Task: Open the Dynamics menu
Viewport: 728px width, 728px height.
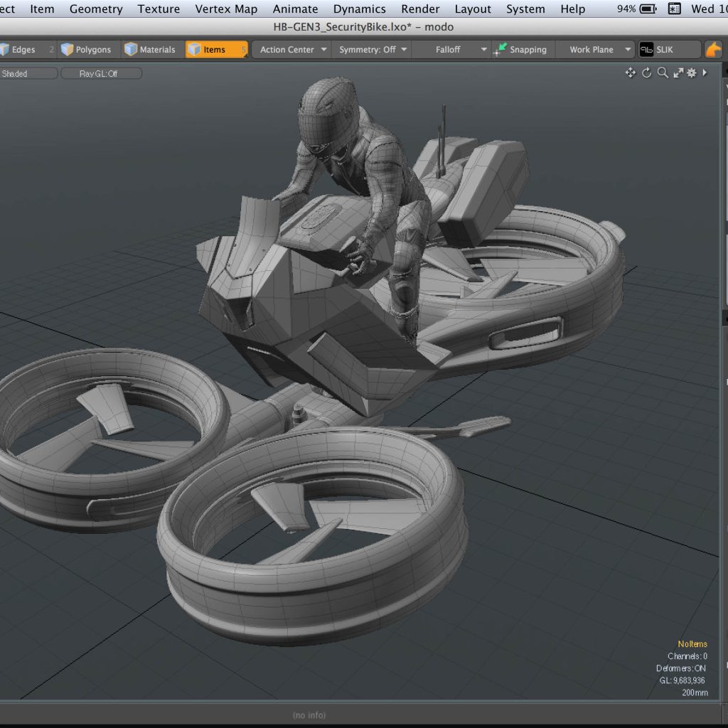Action: click(x=359, y=9)
